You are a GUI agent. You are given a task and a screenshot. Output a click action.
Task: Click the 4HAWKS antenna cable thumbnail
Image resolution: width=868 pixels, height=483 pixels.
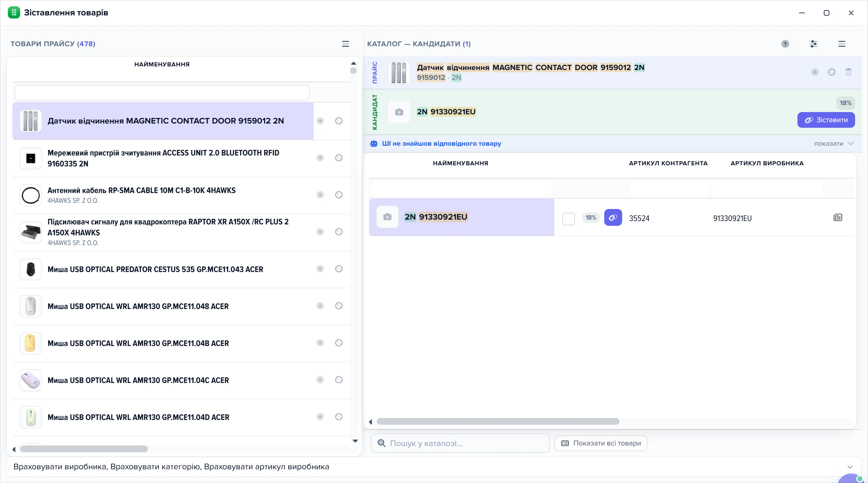31,195
